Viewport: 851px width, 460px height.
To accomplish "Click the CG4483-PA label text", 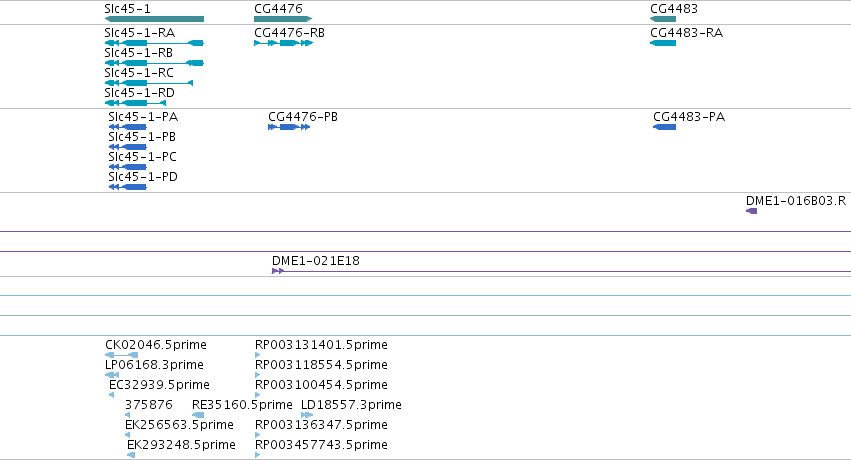I will coord(689,117).
